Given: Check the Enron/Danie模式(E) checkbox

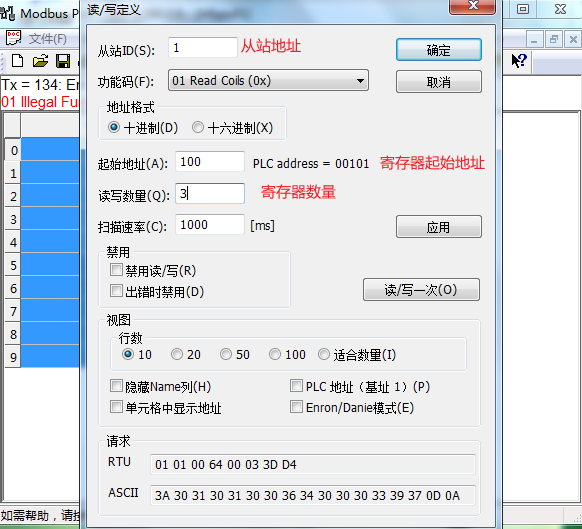Looking at the screenshot, I should coord(296,406).
